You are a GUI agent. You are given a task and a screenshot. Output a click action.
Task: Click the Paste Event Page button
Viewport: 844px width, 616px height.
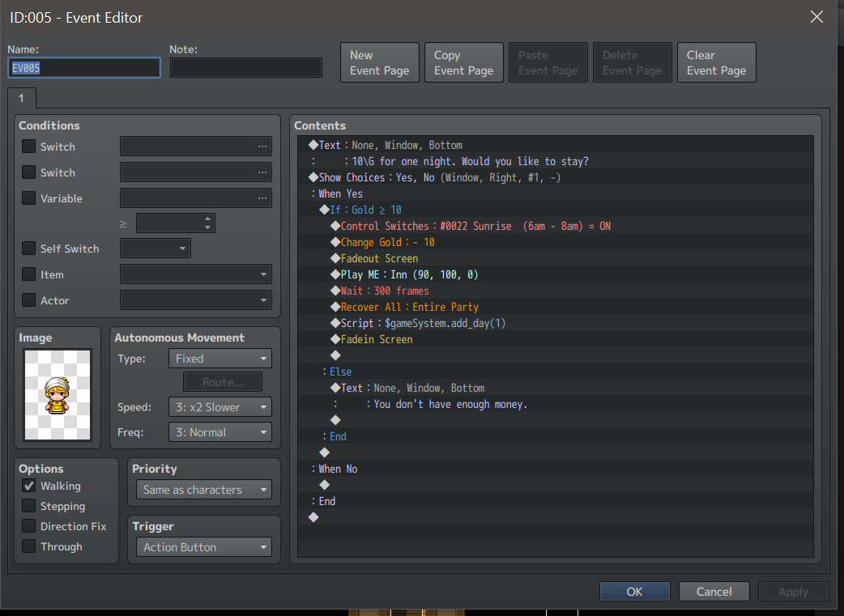[548, 62]
